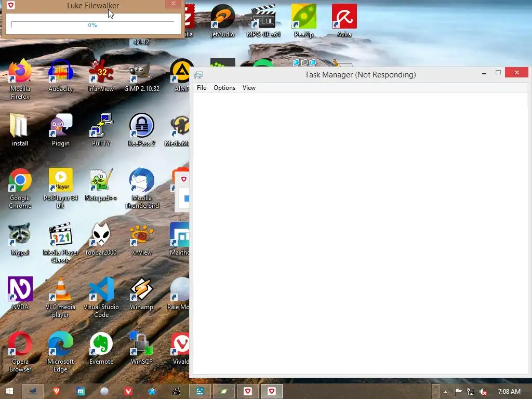Select the Vivaldi desktop shortcut

pyautogui.click(x=180, y=349)
